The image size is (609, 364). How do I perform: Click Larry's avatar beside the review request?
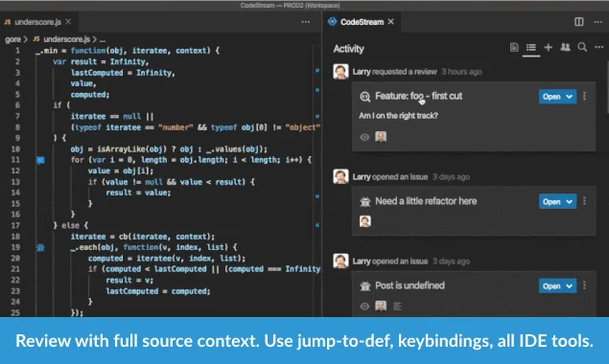pos(340,72)
